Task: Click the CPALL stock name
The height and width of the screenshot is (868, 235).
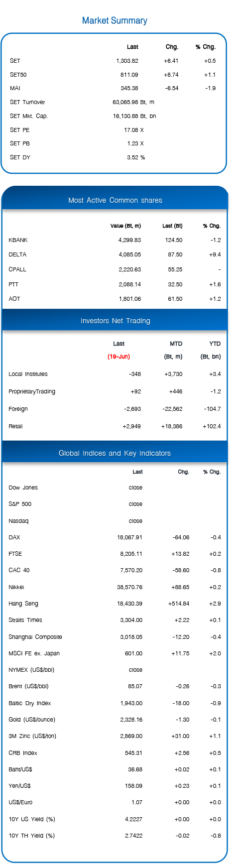Action: coord(17,269)
